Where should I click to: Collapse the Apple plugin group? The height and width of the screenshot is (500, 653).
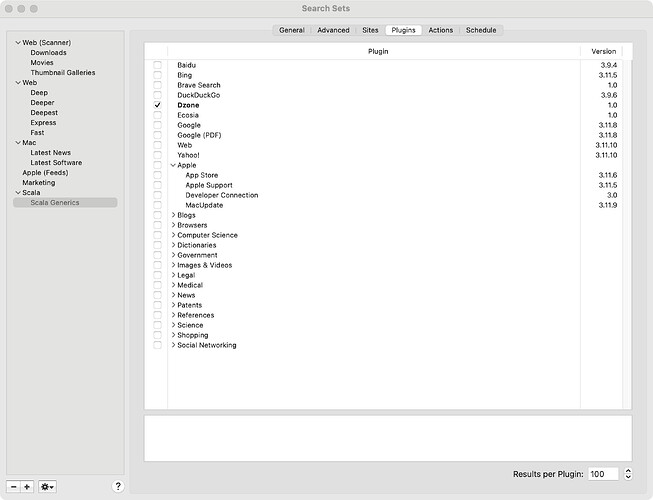[x=173, y=165]
